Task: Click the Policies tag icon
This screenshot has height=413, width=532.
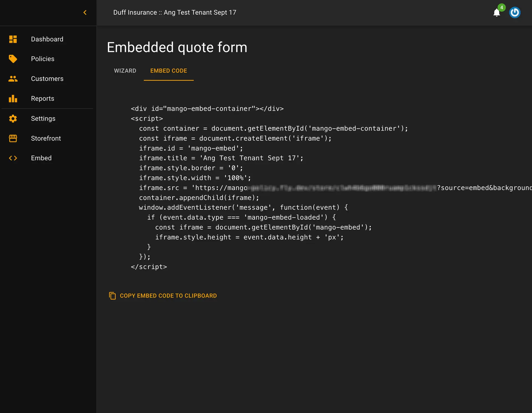Action: pyautogui.click(x=13, y=59)
